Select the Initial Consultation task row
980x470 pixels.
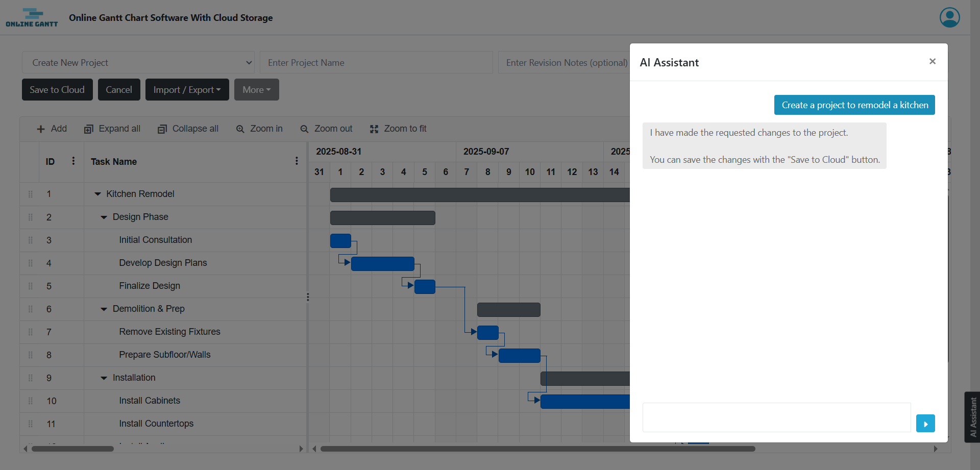pyautogui.click(x=163, y=240)
